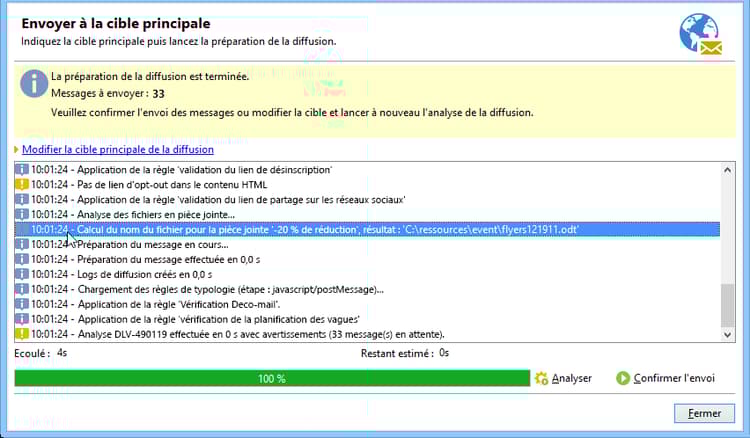The width and height of the screenshot is (750, 438).
Task: Click info icon of 'Logs de diffusion créés' row
Action: 22,274
